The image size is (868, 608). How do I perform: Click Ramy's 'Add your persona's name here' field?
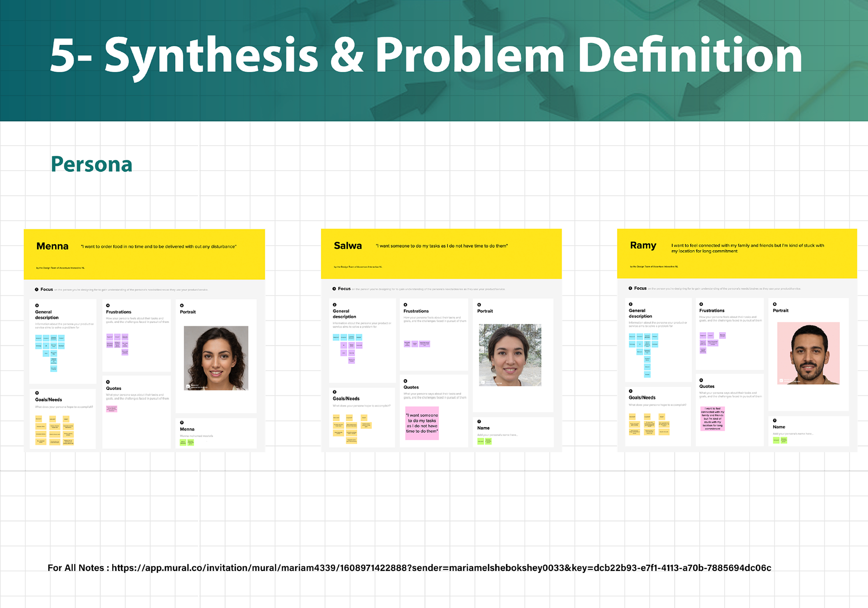point(793,434)
